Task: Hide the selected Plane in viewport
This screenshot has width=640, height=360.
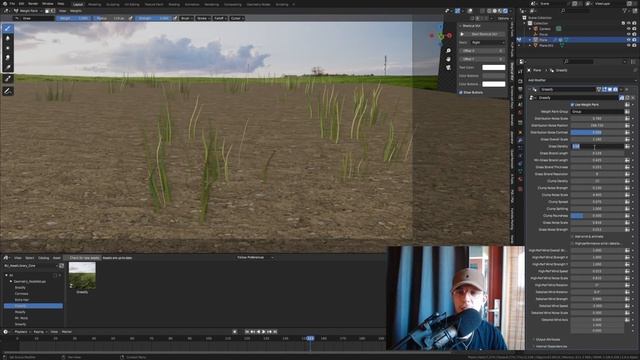Action: tap(629, 40)
